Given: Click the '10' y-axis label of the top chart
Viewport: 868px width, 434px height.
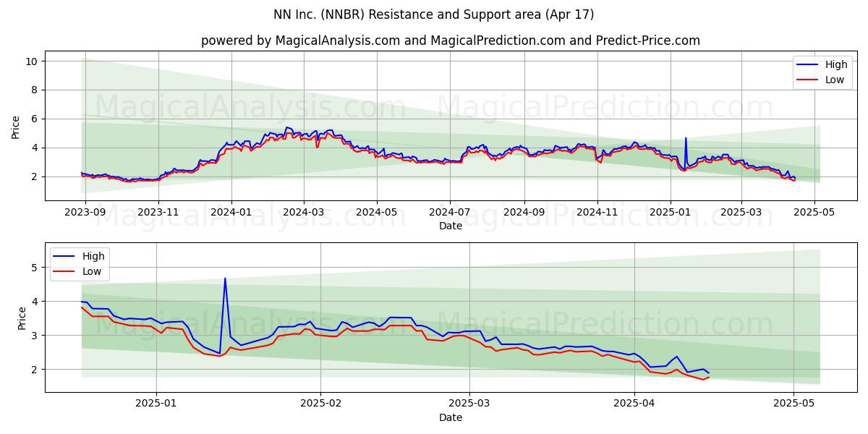Looking at the screenshot, I should click(31, 61).
